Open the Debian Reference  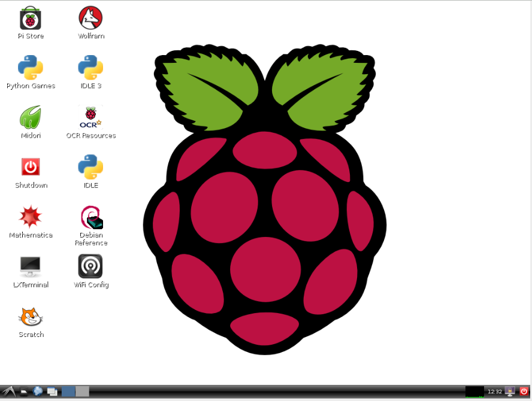90,217
